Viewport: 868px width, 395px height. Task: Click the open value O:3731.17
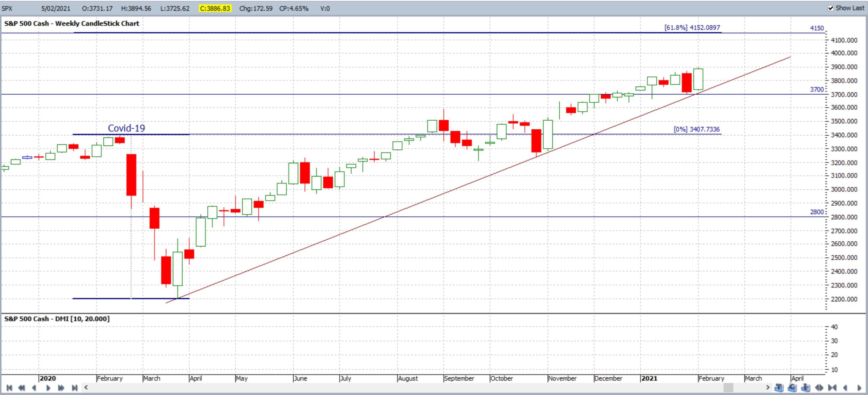coord(97,8)
